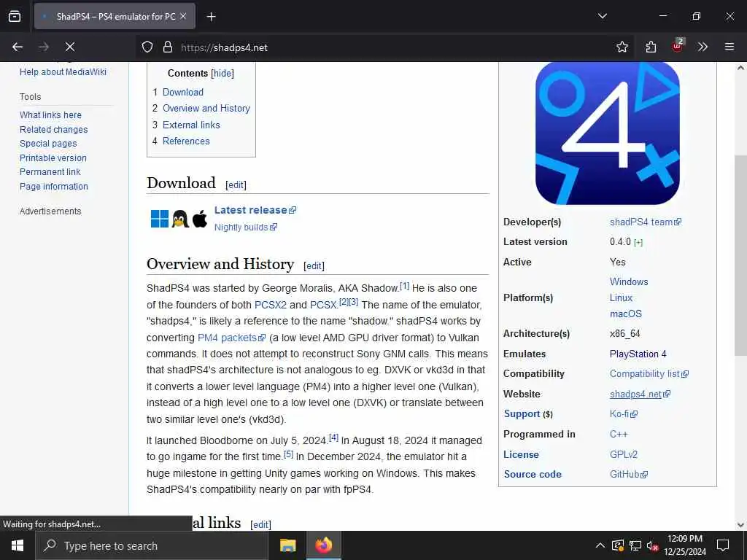Open Firefox View recent browsing icon
The image size is (747, 560).
[x=15, y=16]
